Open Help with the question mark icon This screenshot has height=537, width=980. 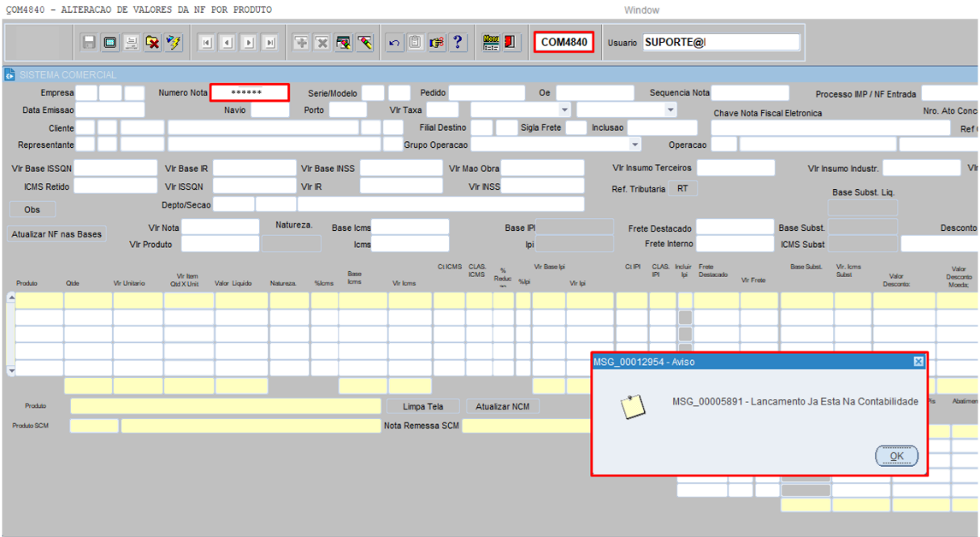(x=458, y=43)
